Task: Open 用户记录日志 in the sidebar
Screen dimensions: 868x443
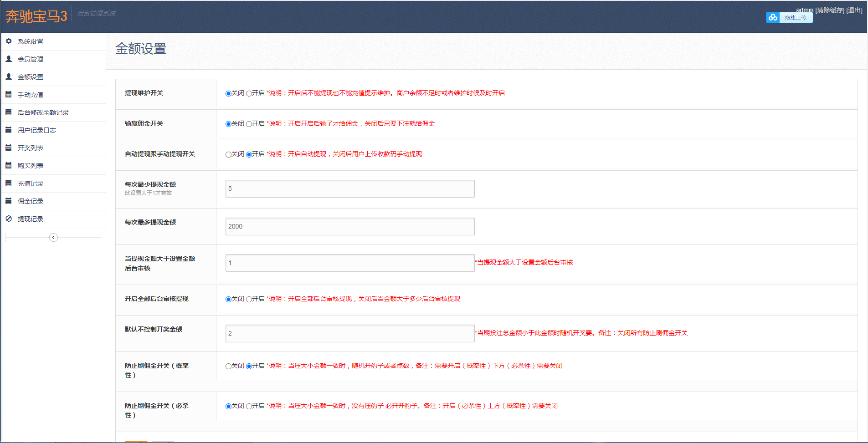Action: pos(37,130)
